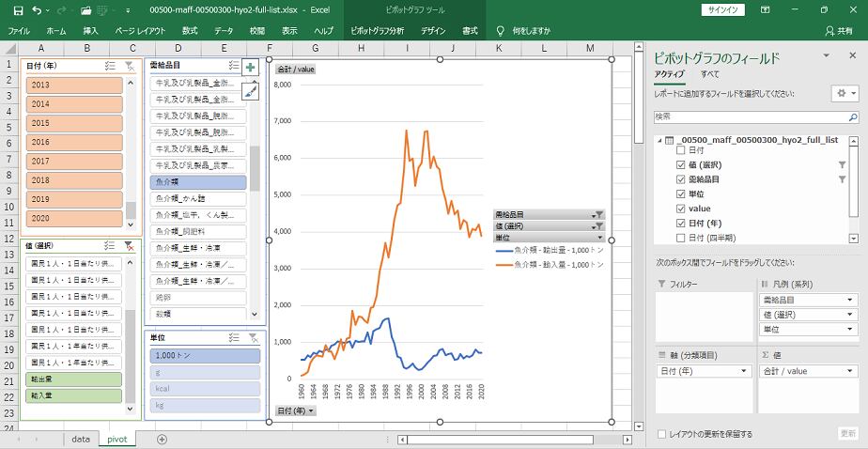The width and height of the screenshot is (868, 449).
Task: Click the Open folder icon in title bar
Action: coord(85,10)
